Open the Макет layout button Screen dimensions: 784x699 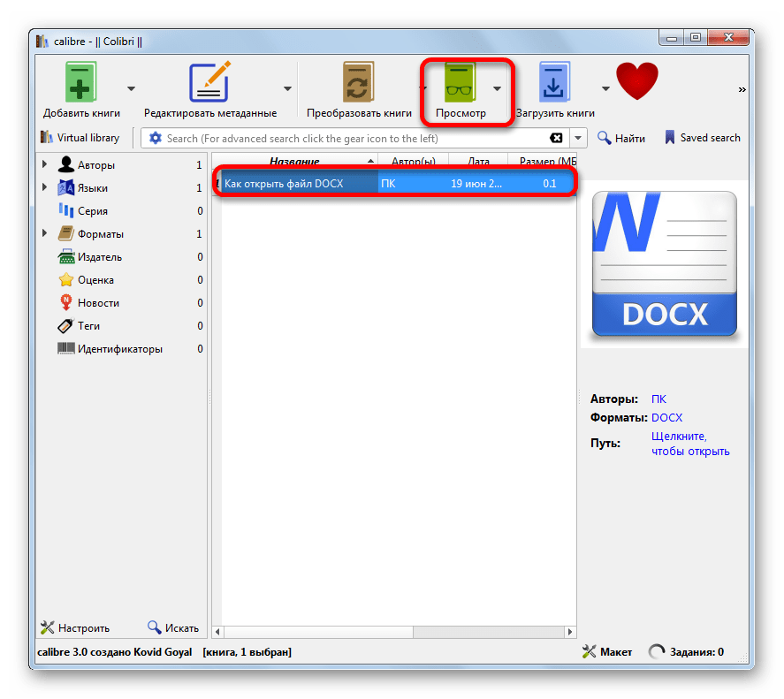click(x=607, y=651)
